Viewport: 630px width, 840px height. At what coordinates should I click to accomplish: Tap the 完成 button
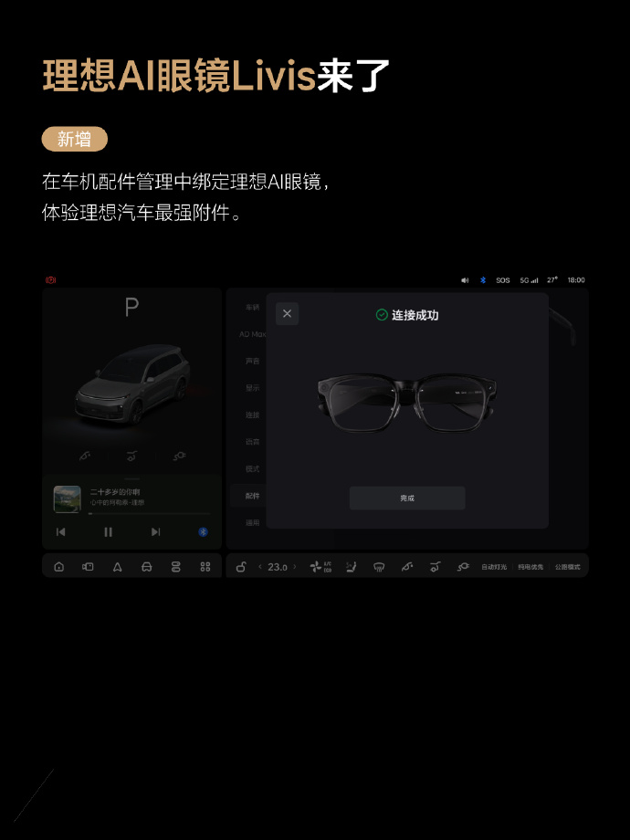click(x=407, y=499)
